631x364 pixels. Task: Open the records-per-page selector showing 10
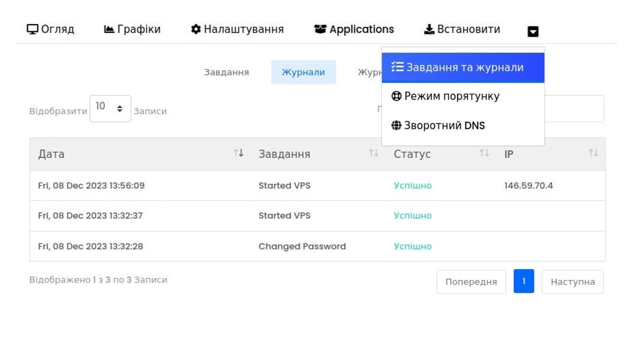coord(110,108)
